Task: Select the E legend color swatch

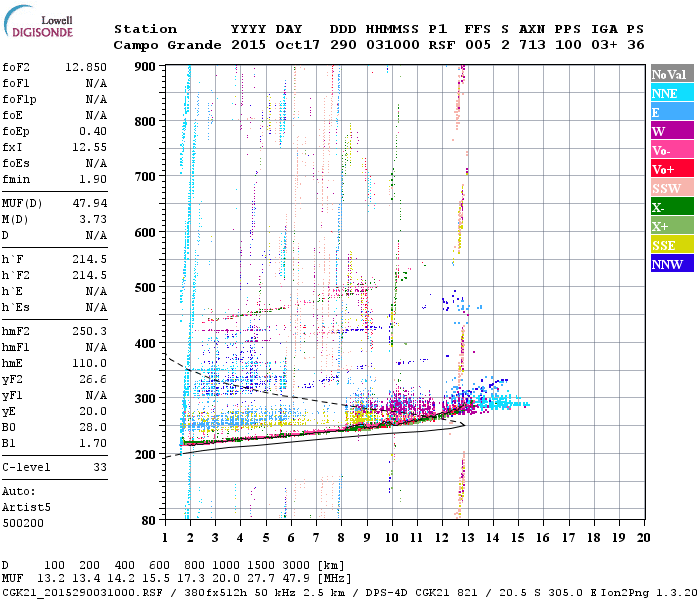Action: click(x=672, y=112)
